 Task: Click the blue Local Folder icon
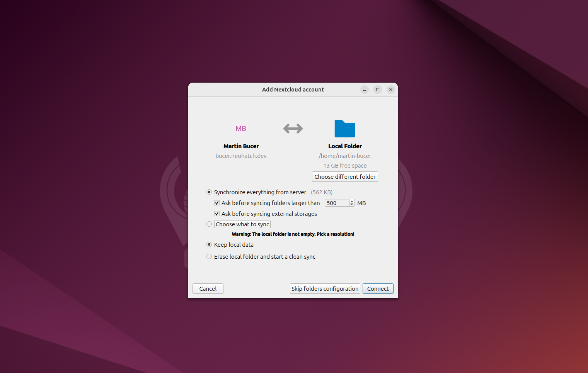(x=345, y=129)
